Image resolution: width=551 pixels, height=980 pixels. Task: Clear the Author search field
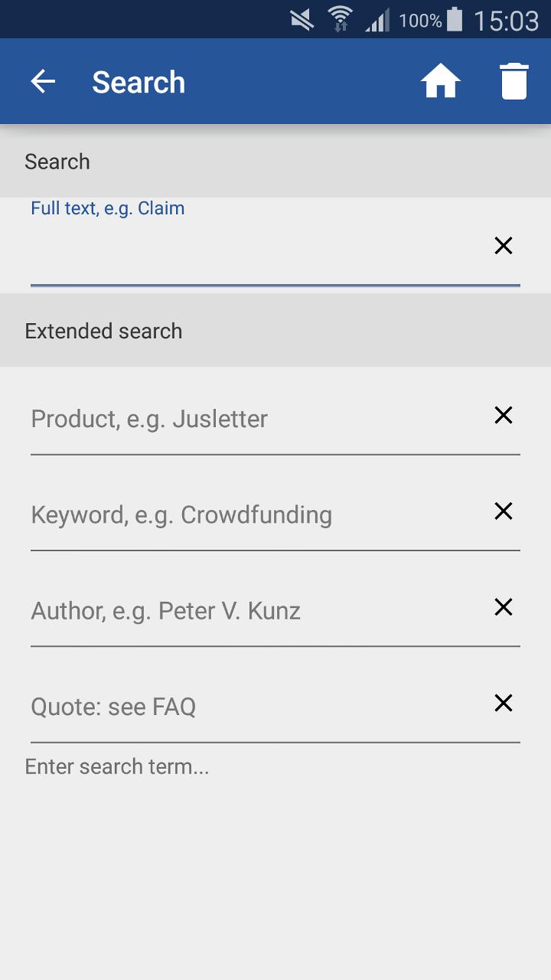[504, 607]
